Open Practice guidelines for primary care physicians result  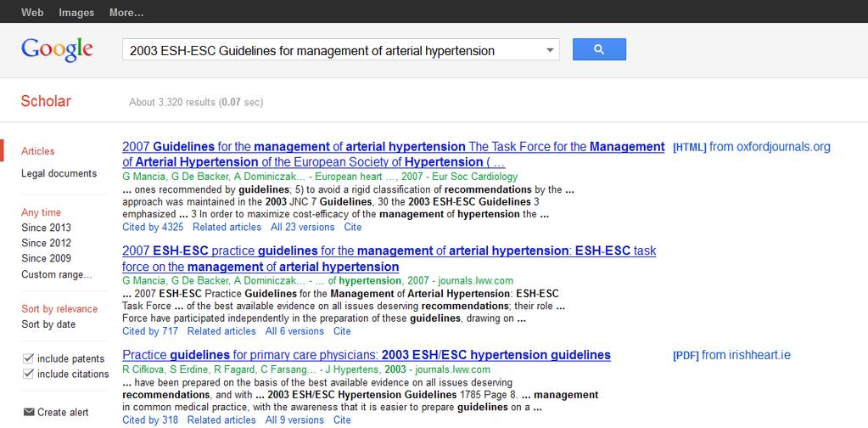pyautogui.click(x=367, y=355)
